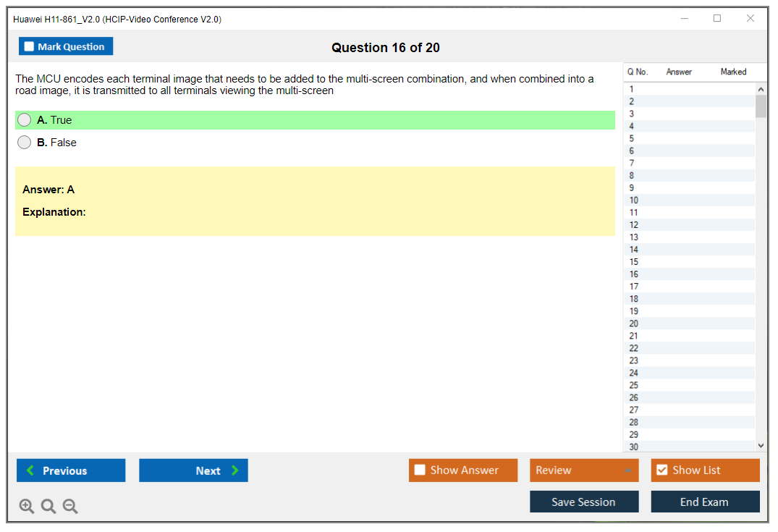Click the scroll up arrow in question list
The height and width of the screenshot is (532, 778).
coord(760,90)
